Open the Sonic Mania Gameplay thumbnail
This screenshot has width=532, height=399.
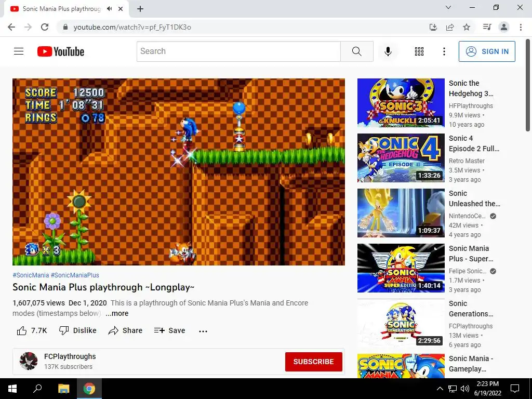[401, 366]
